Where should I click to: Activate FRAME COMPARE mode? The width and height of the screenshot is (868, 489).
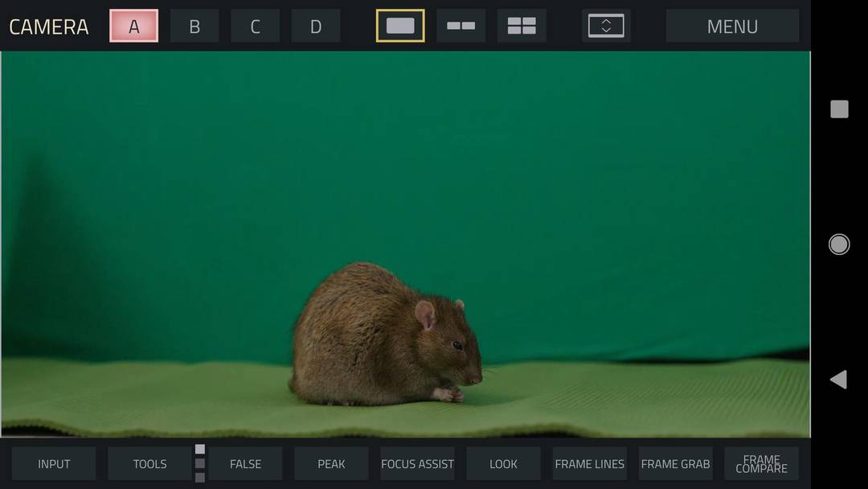click(x=760, y=463)
